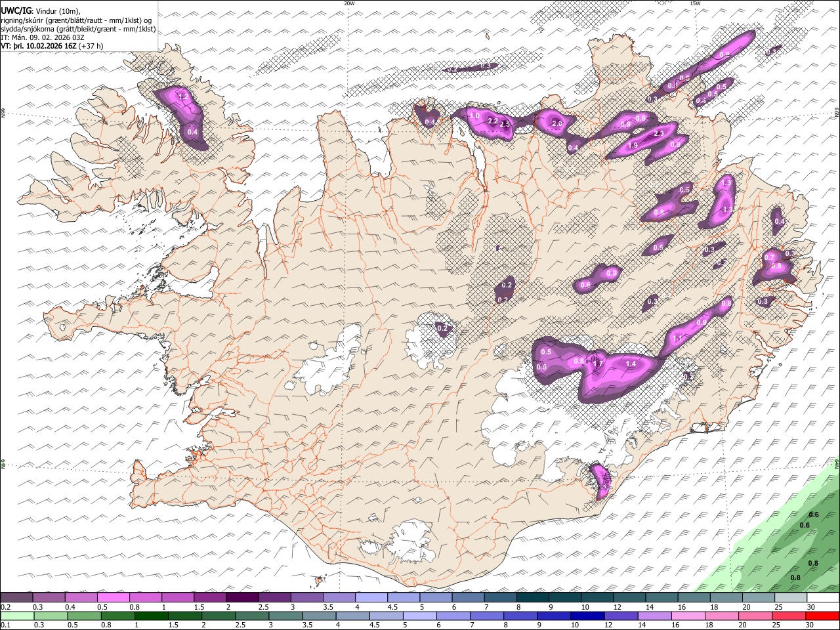This screenshot has width=840, height=630.
Task: Click the 'rigning/skúrir' legend description line
Action: click(x=76, y=20)
